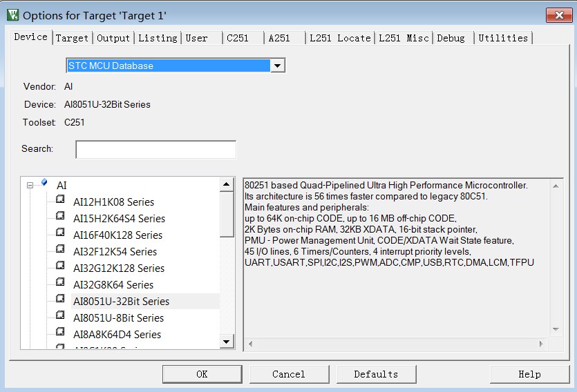Click description pane scroll right arrow

tap(541, 344)
